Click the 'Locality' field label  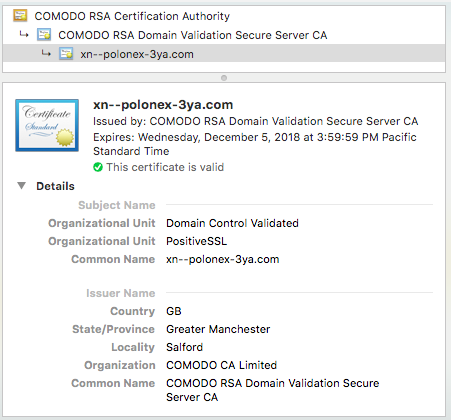(x=133, y=347)
